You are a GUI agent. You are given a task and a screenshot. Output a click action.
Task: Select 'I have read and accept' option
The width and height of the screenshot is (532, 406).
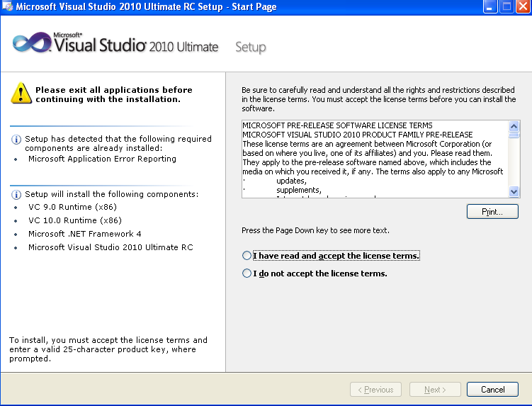(x=247, y=256)
